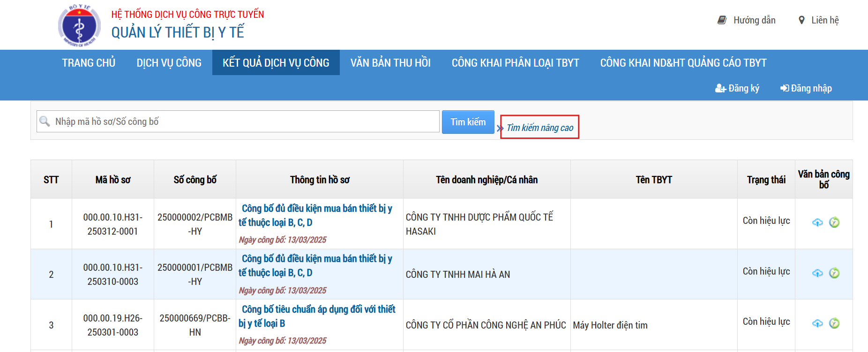Click Đăng ký to register

coord(737,88)
